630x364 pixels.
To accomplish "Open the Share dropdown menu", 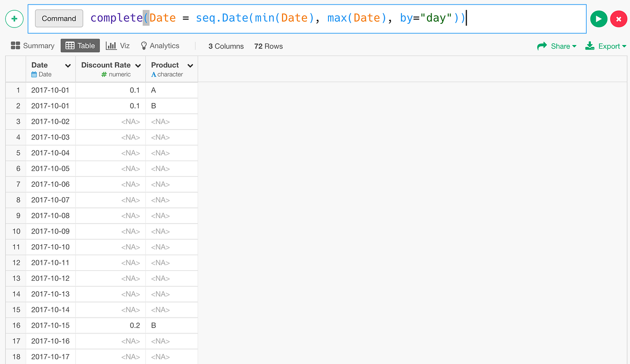I will pos(557,46).
